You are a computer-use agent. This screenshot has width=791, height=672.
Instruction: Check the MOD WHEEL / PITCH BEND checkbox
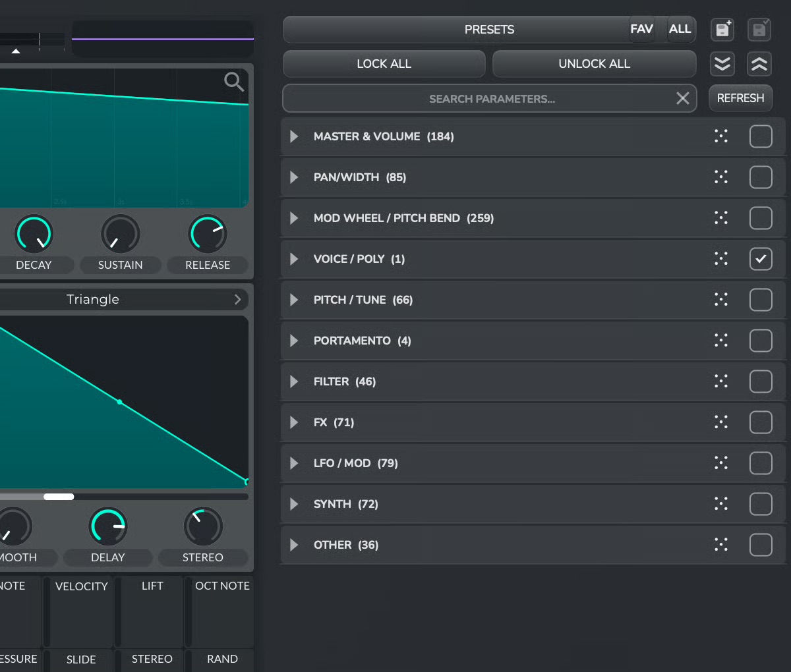tap(761, 218)
